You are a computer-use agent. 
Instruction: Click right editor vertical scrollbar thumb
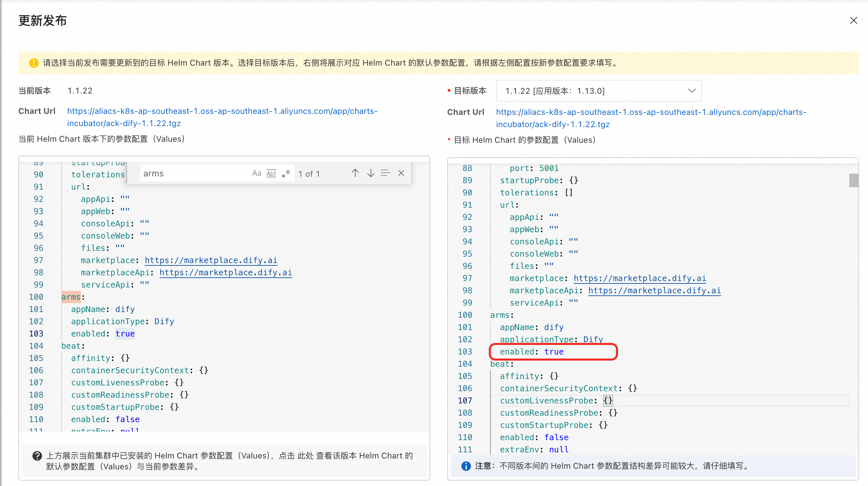click(853, 180)
